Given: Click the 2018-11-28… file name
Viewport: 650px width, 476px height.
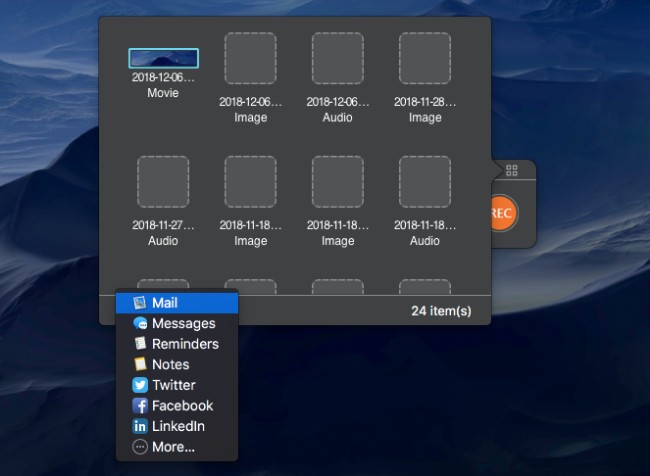Looking at the screenshot, I should (x=425, y=102).
